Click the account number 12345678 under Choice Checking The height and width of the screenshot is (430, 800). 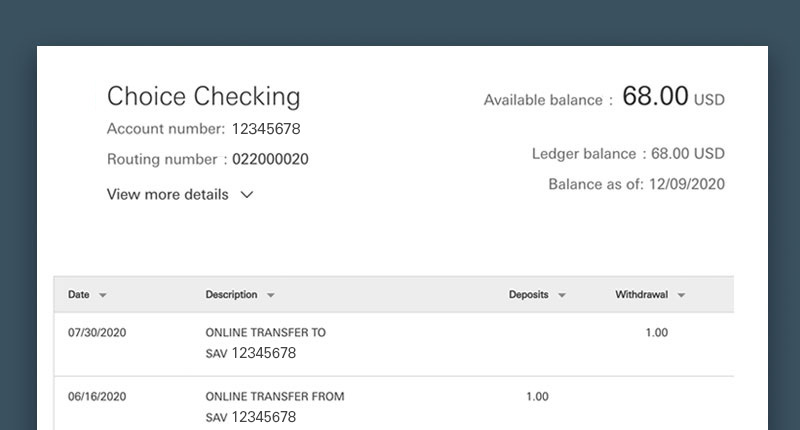click(x=266, y=129)
